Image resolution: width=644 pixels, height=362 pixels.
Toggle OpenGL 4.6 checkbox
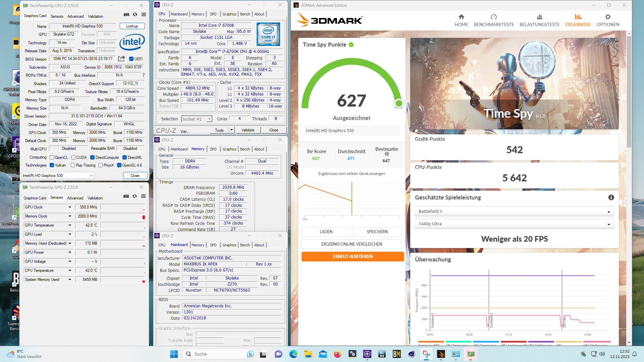(119, 165)
